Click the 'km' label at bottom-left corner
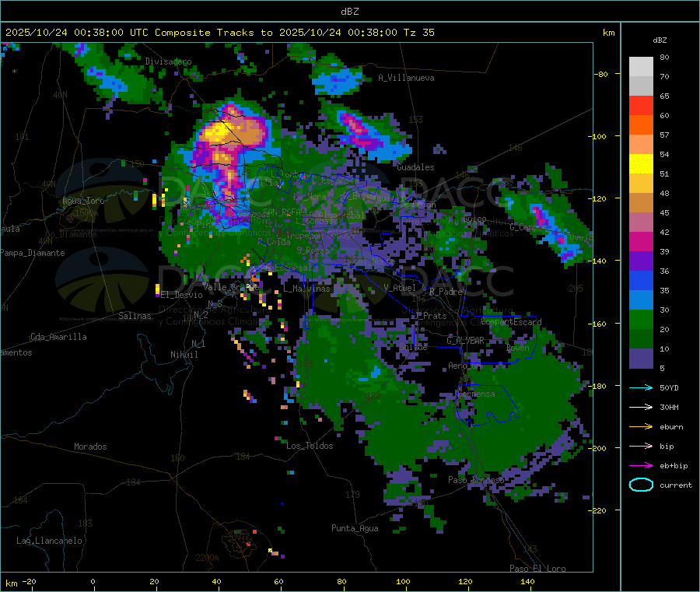700x592 pixels. tap(11, 583)
